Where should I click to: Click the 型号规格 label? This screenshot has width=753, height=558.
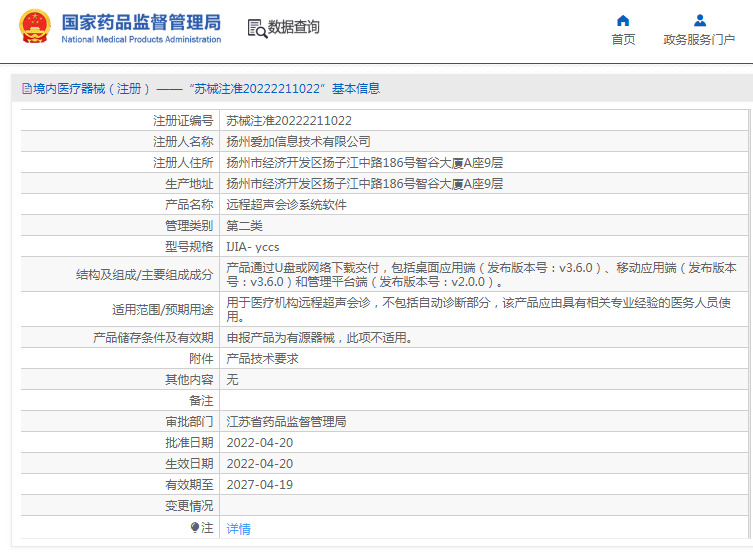(189, 247)
